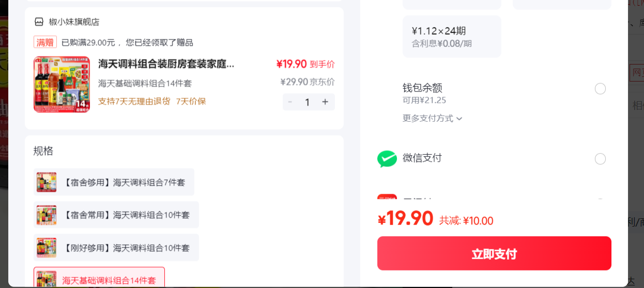This screenshot has width=644, height=288.
Task: Expand 更多支付方式 payment options
Action: [x=433, y=118]
